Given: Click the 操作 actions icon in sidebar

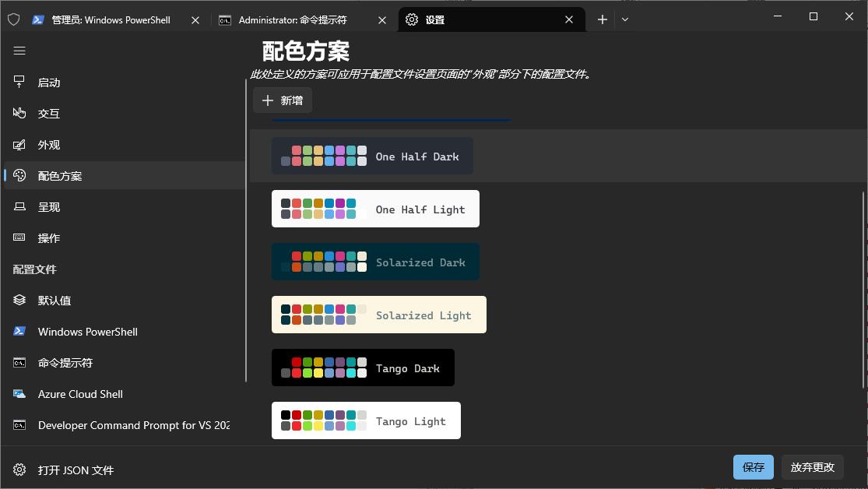Looking at the screenshot, I should (19, 237).
